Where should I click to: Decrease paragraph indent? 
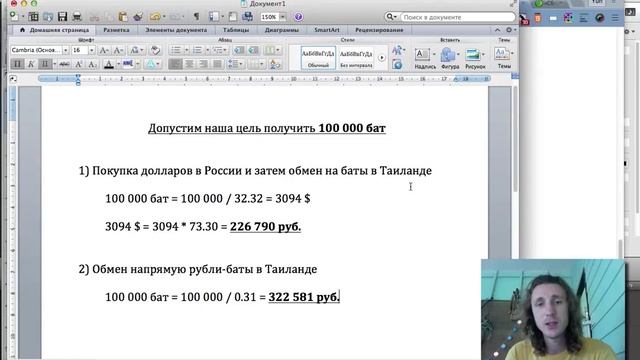point(239,50)
